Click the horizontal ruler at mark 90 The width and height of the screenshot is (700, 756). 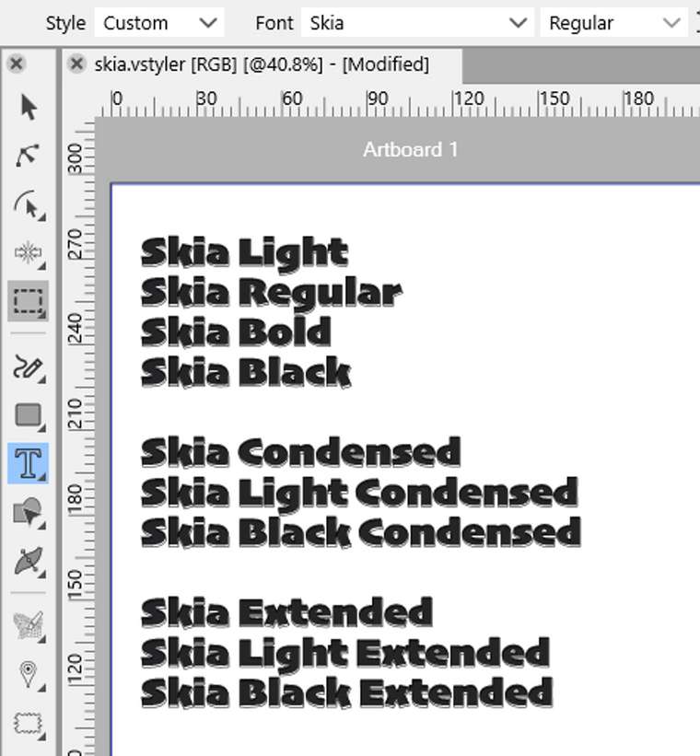[x=378, y=99]
